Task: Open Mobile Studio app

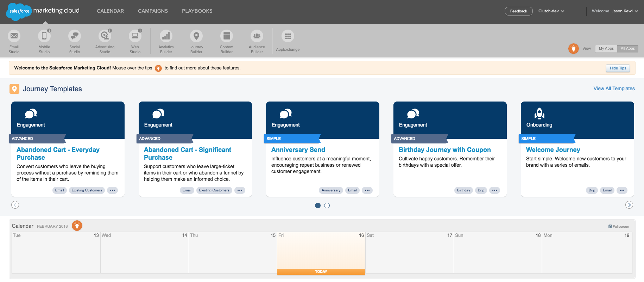Action: (44, 41)
